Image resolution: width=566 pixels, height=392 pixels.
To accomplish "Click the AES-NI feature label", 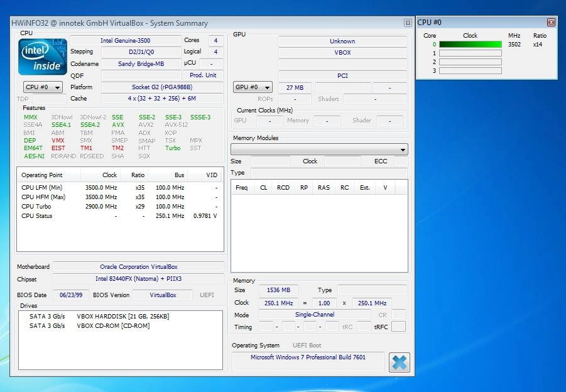I will 35,156.
